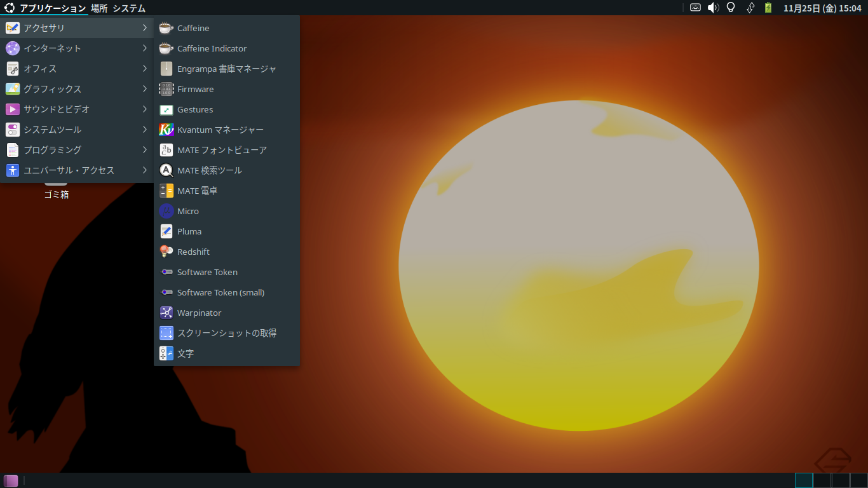
Task: Switch to the second workspace
Action: tap(822, 480)
